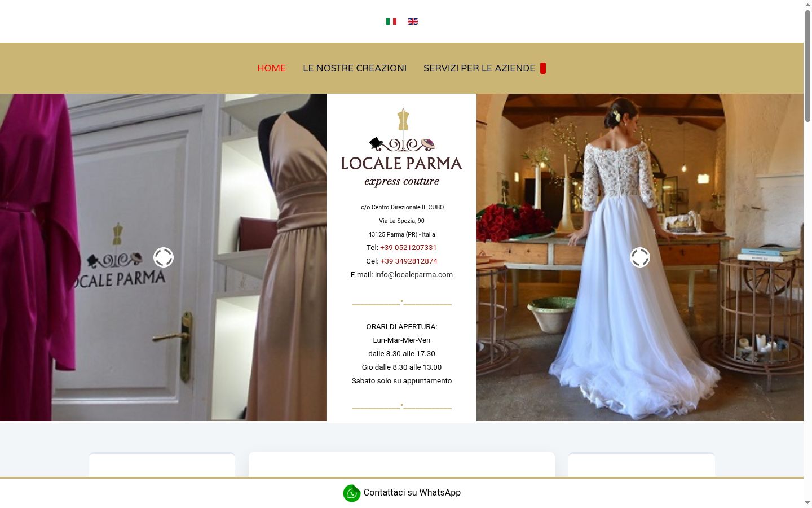Click the scrollbar up arrow
This screenshot has width=812, height=508.
coord(807,5)
